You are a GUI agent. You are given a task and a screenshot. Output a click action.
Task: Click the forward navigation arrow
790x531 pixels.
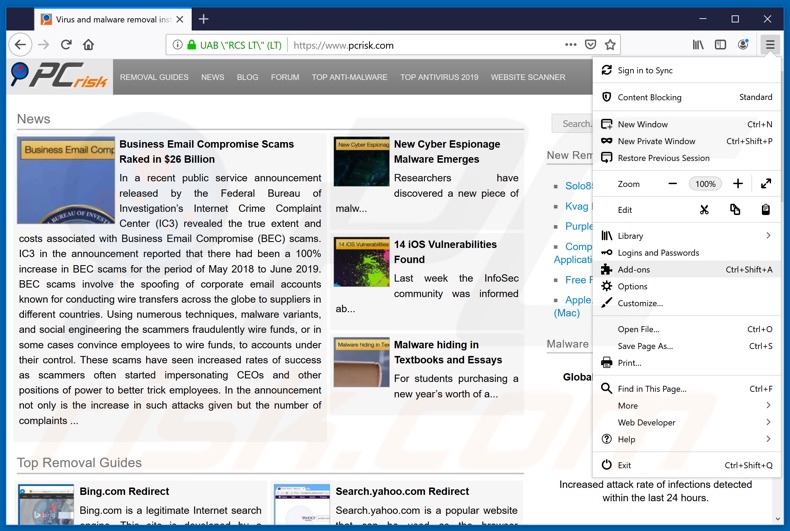pyautogui.click(x=44, y=45)
